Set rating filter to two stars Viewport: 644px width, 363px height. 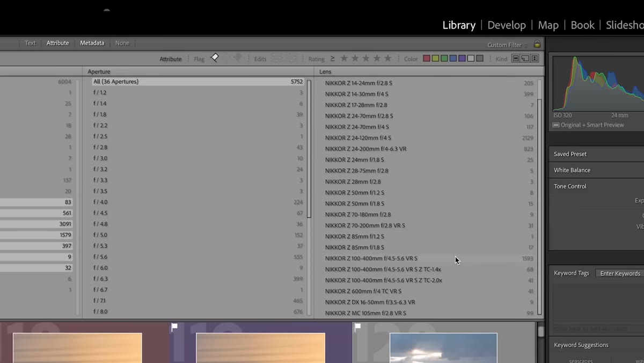pos(355,59)
